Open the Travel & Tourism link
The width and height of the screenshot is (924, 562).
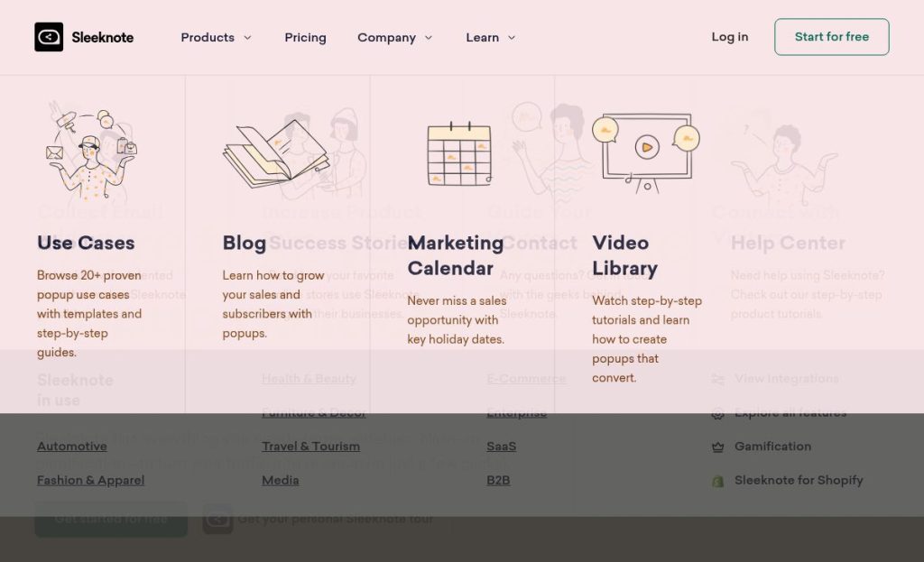(310, 447)
